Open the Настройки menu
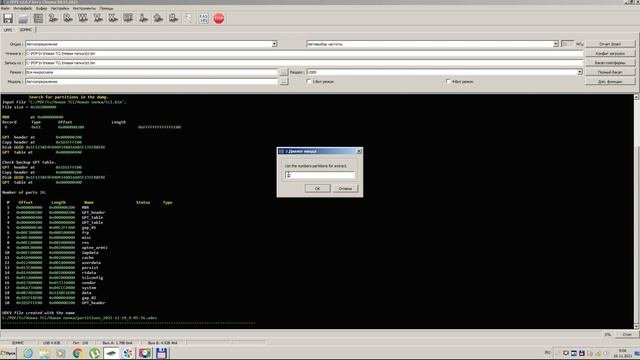The width and height of the screenshot is (640, 360). click(60, 8)
